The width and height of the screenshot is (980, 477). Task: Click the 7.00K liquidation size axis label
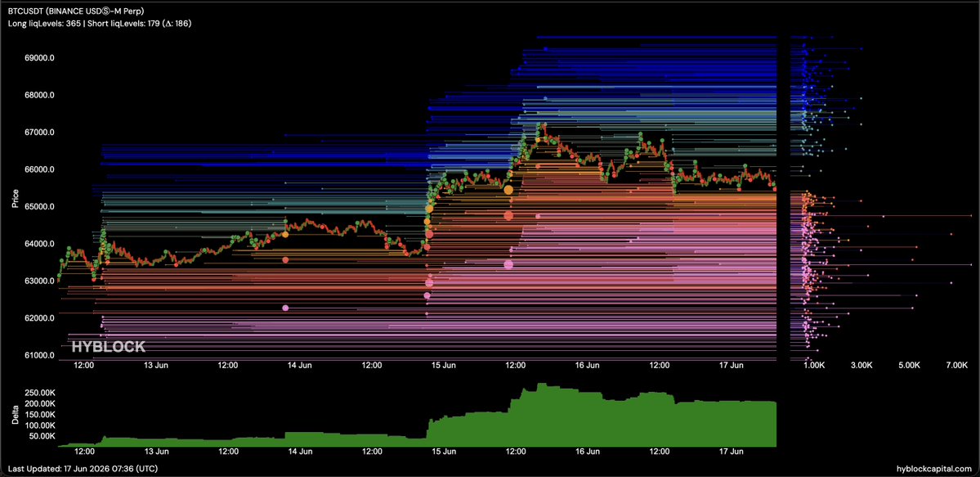[x=957, y=364]
